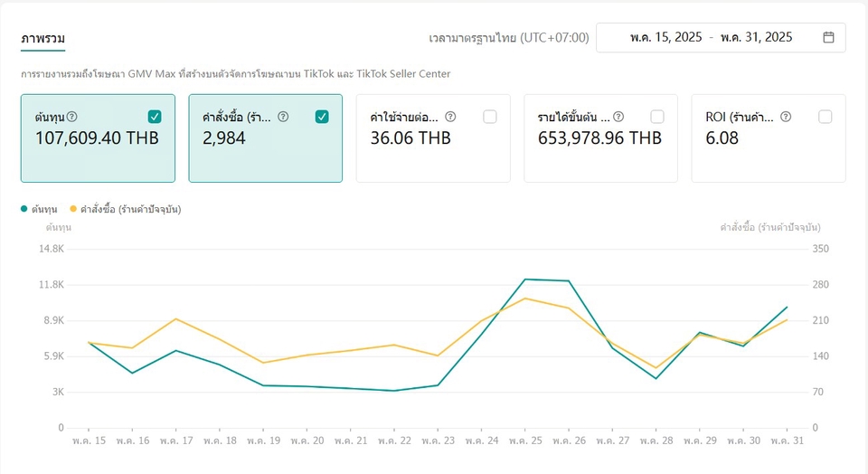
Task: Enable the ค่าใช้จ่ายต่อ metric checkbox
Action: tap(490, 117)
